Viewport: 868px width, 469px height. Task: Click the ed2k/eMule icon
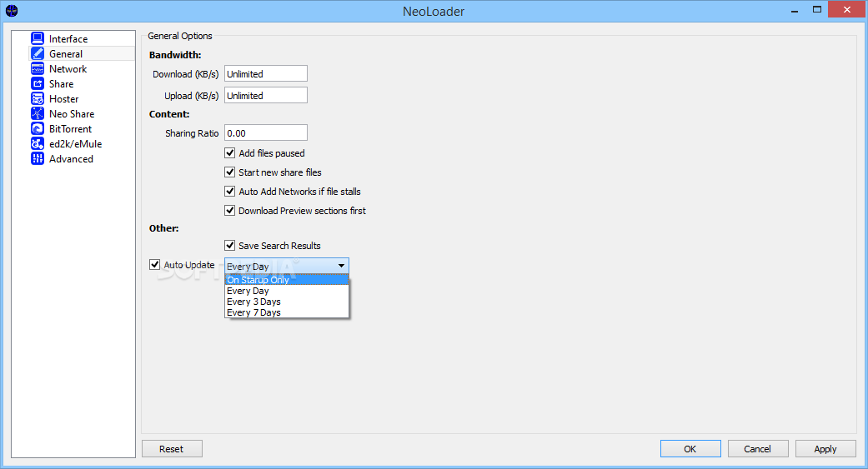click(x=37, y=143)
